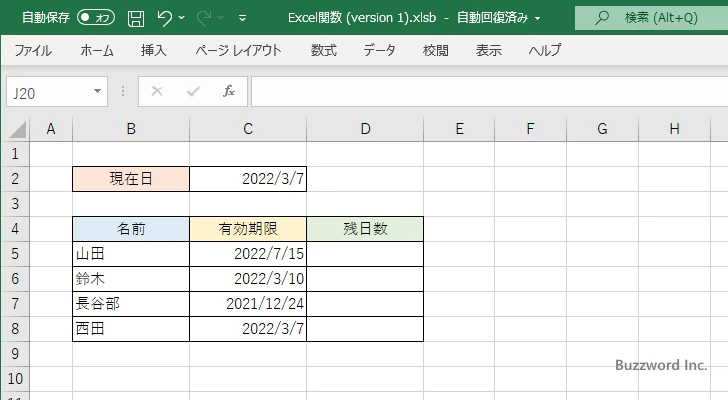728x400 pixels.
Task: Click the Save icon in title bar
Action: coord(136,18)
